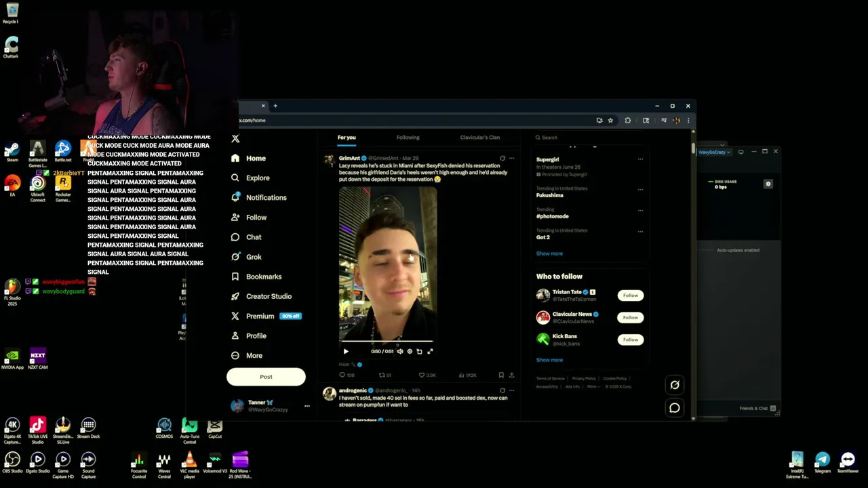868x488 pixels.
Task: Open Steam desktop shortcut
Action: (x=12, y=151)
